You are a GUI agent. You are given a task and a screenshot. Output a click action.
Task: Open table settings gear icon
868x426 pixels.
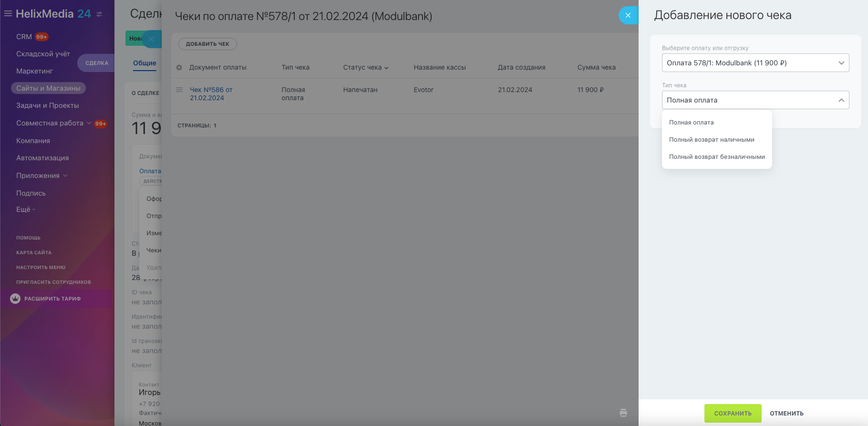[x=179, y=68]
